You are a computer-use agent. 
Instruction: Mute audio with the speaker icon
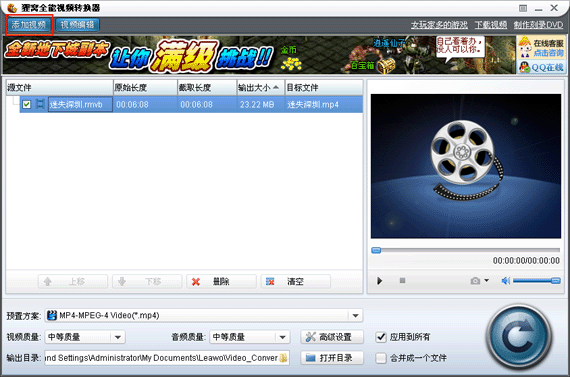[x=506, y=281]
